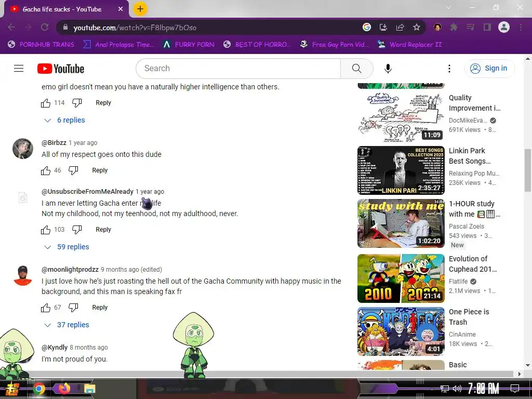Open Evolution of Cuphead video thumbnail
The image size is (532, 399).
click(x=401, y=278)
